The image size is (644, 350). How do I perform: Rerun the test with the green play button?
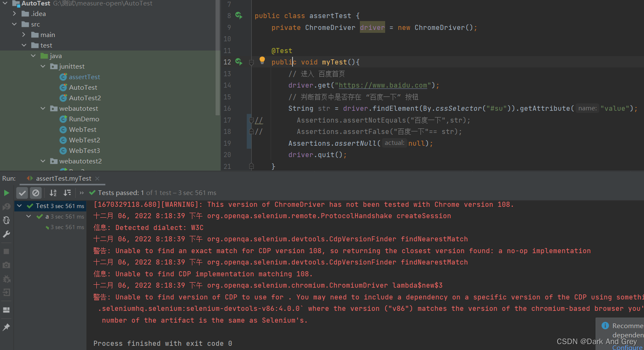click(6, 193)
